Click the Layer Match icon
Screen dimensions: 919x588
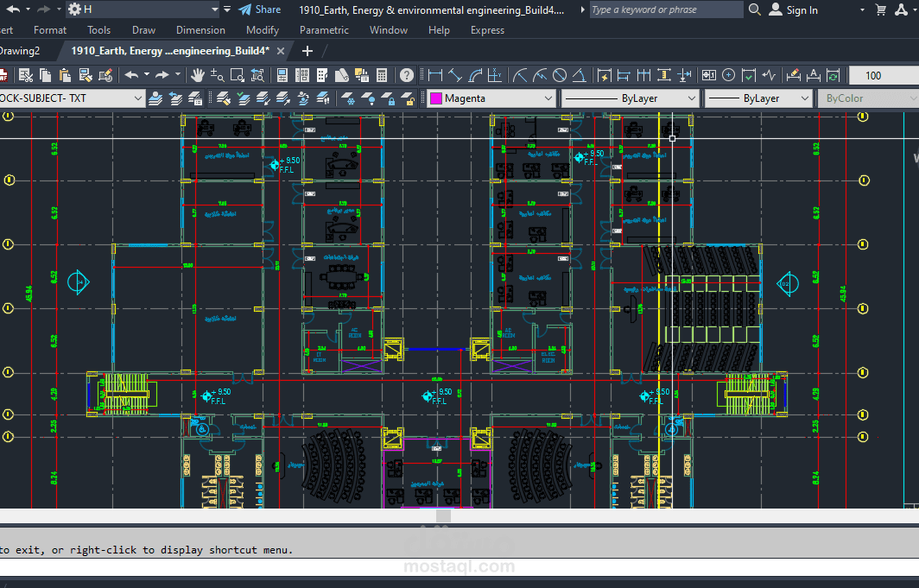[x=224, y=98]
